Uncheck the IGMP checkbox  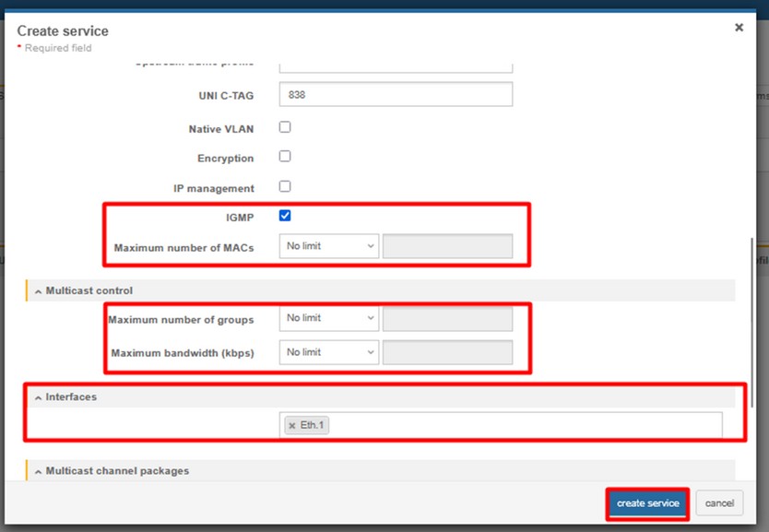pos(285,216)
